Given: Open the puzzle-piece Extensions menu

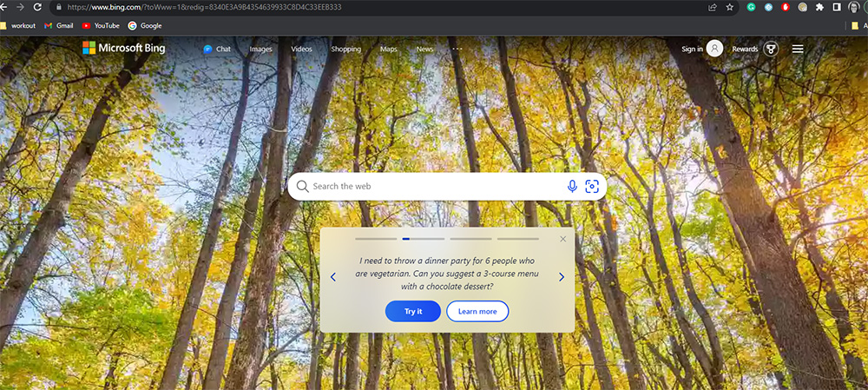Looking at the screenshot, I should 820,7.
